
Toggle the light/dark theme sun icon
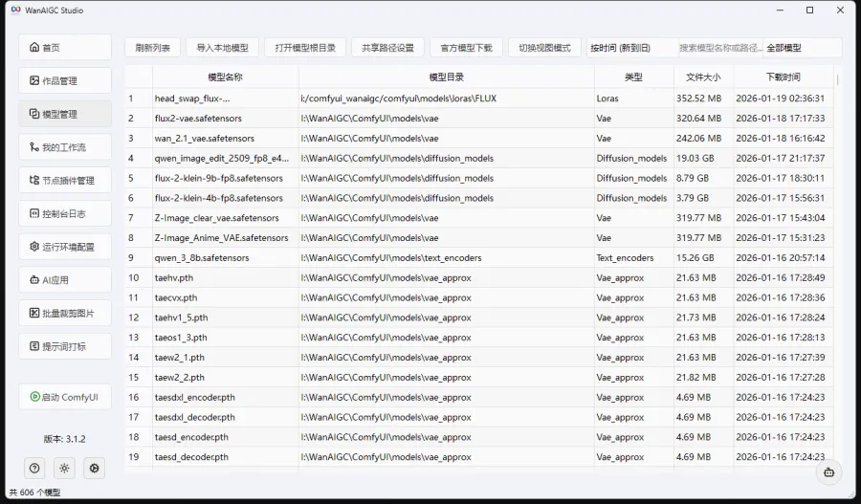(64, 469)
